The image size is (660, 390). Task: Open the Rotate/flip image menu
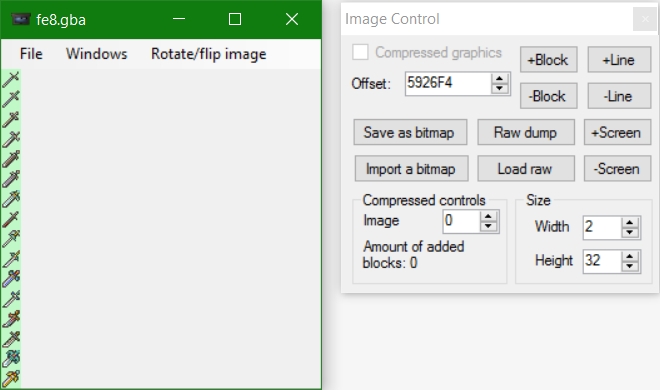pyautogui.click(x=208, y=54)
